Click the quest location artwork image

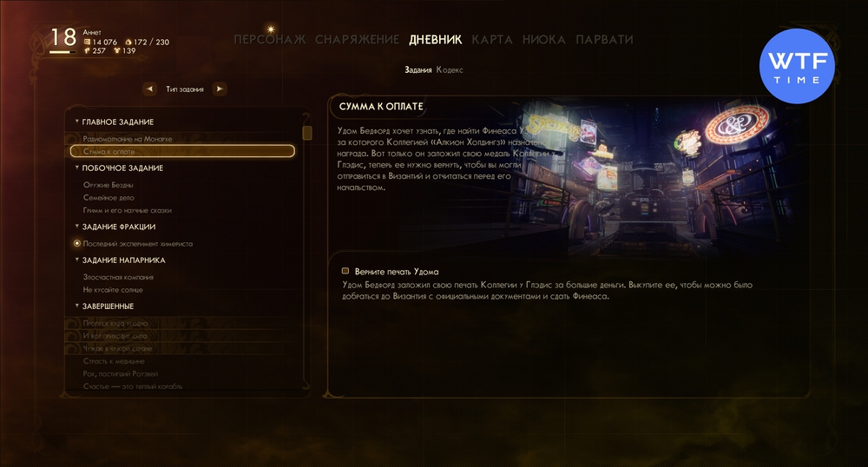659,177
